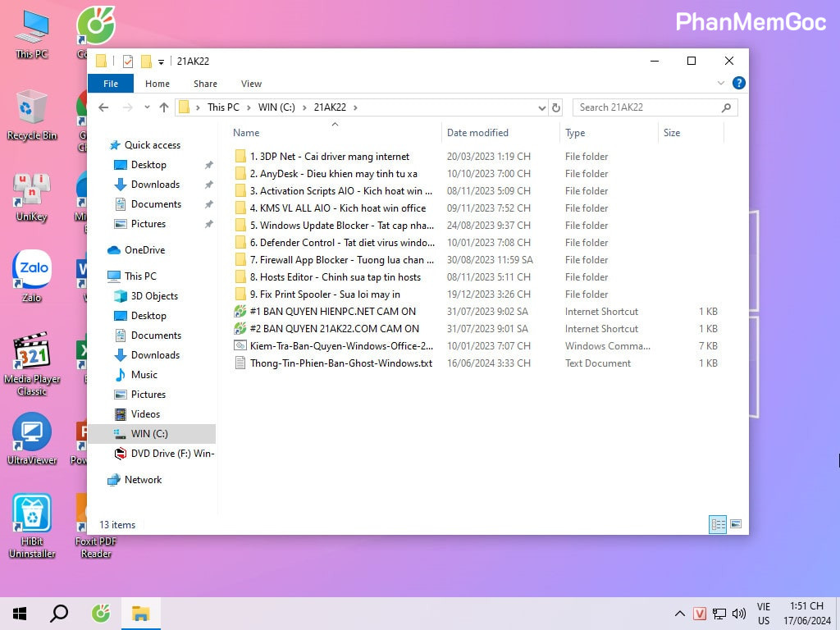The image size is (840, 630).
Task: Open Zalo desktop shortcut
Action: pyautogui.click(x=32, y=271)
